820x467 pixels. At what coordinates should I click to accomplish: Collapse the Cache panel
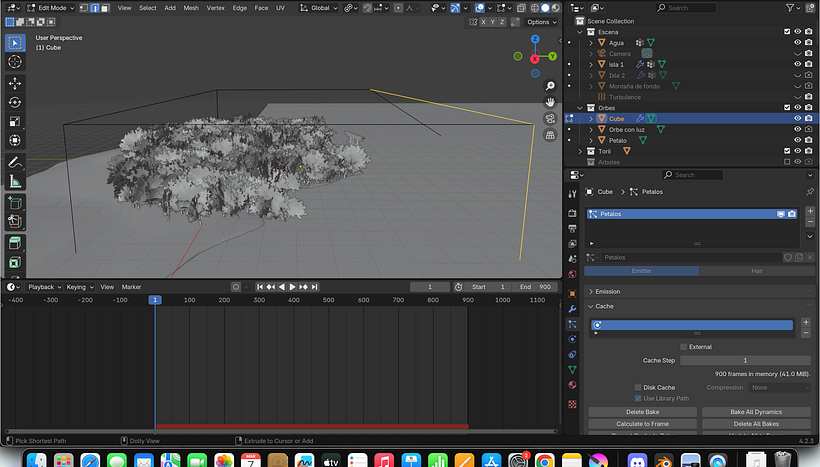click(591, 306)
